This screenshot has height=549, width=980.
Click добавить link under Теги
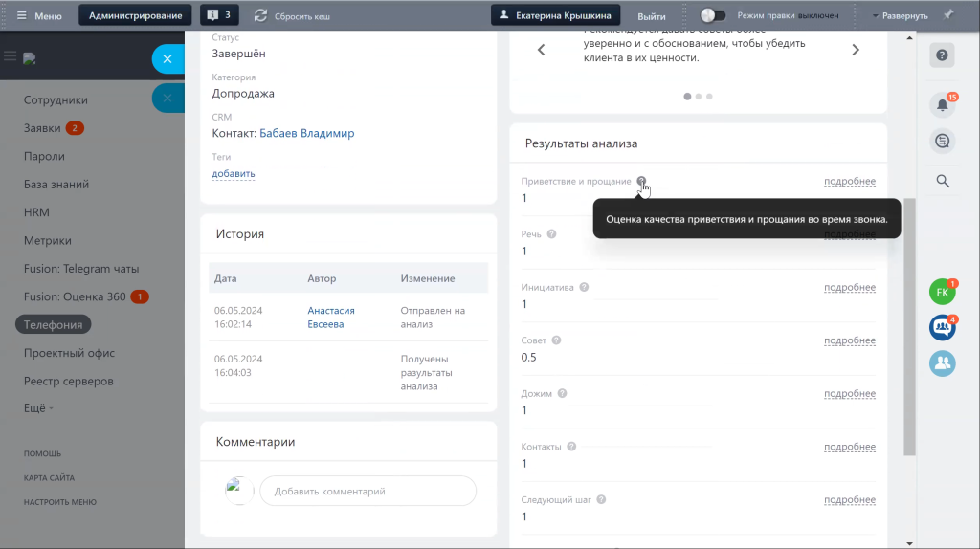pos(234,174)
